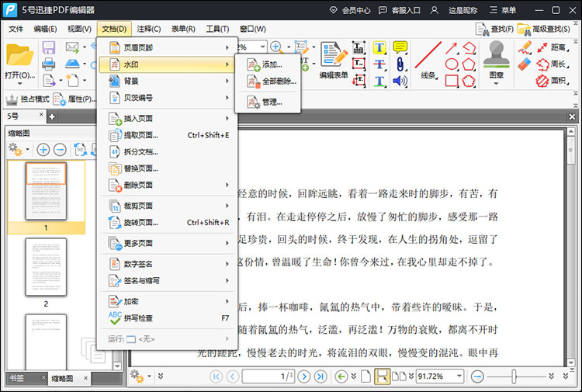
Task: Select 数字签名 menu entry
Action: (168, 264)
